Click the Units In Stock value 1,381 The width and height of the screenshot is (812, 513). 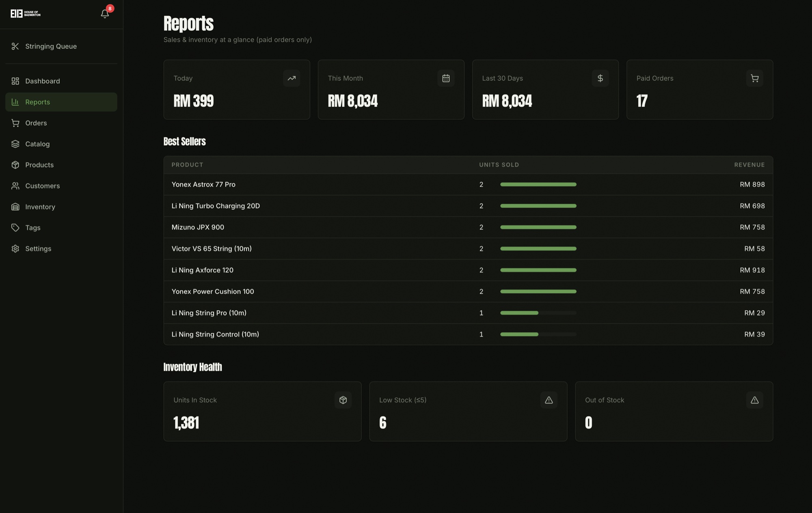(186, 423)
